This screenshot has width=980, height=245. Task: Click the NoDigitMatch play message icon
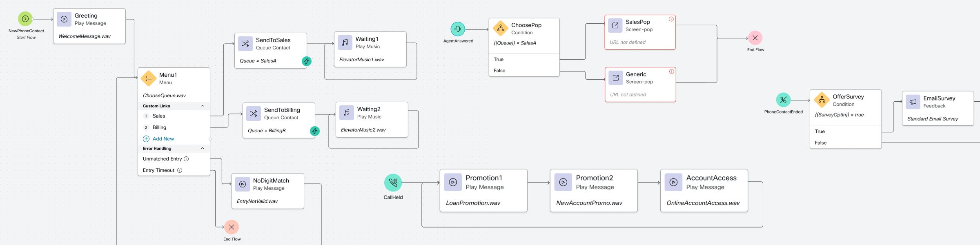[x=243, y=184]
